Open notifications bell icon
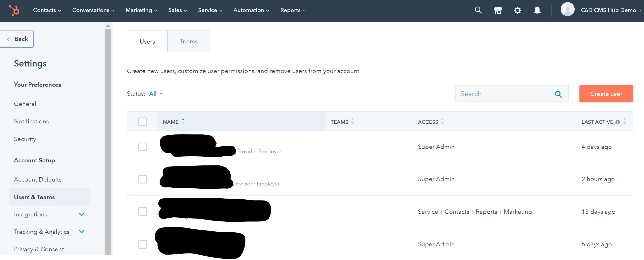This screenshot has height=260, width=644. [x=537, y=10]
